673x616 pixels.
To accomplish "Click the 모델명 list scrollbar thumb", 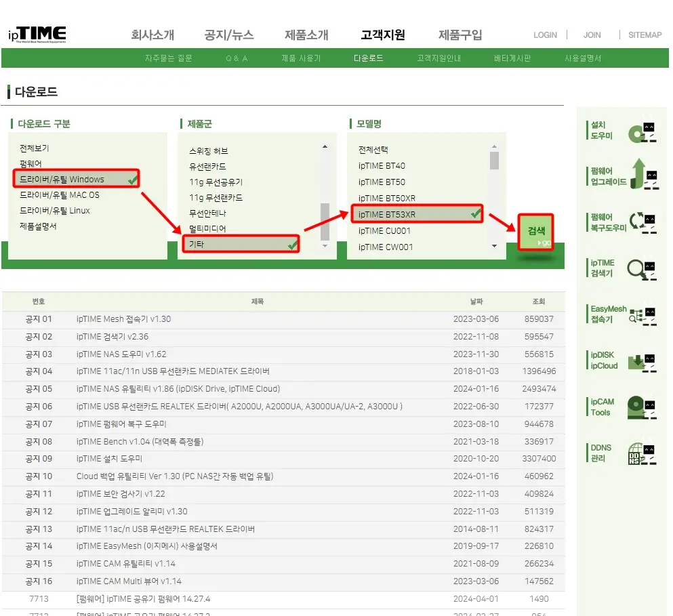I will click(x=494, y=160).
